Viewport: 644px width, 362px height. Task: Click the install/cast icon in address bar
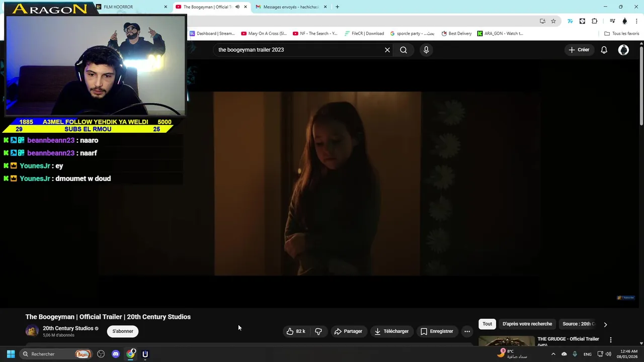click(x=542, y=21)
